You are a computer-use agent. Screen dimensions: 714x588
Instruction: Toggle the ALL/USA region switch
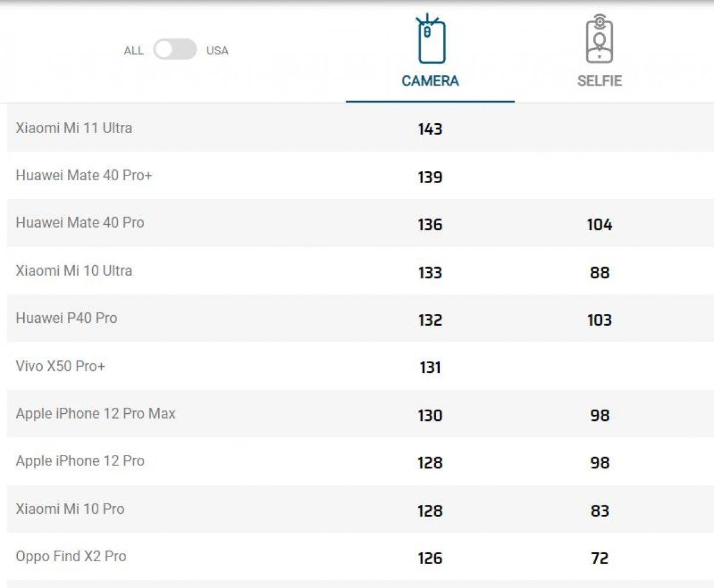coord(175,50)
